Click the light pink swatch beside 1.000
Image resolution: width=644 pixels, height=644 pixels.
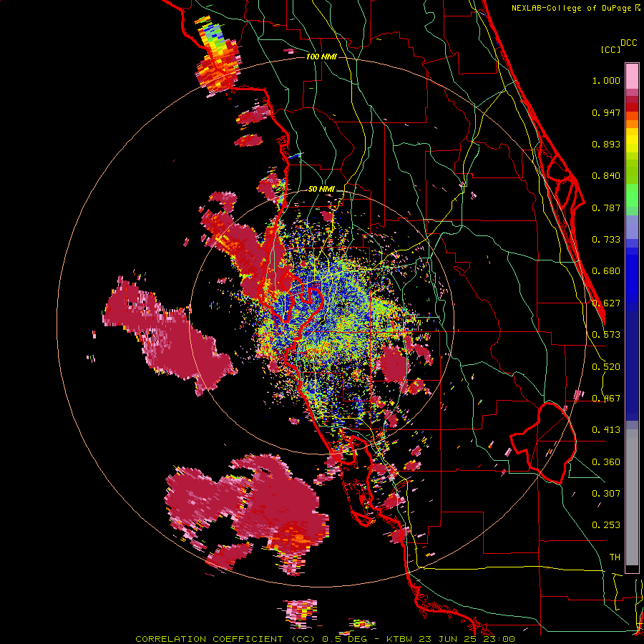pos(632,77)
